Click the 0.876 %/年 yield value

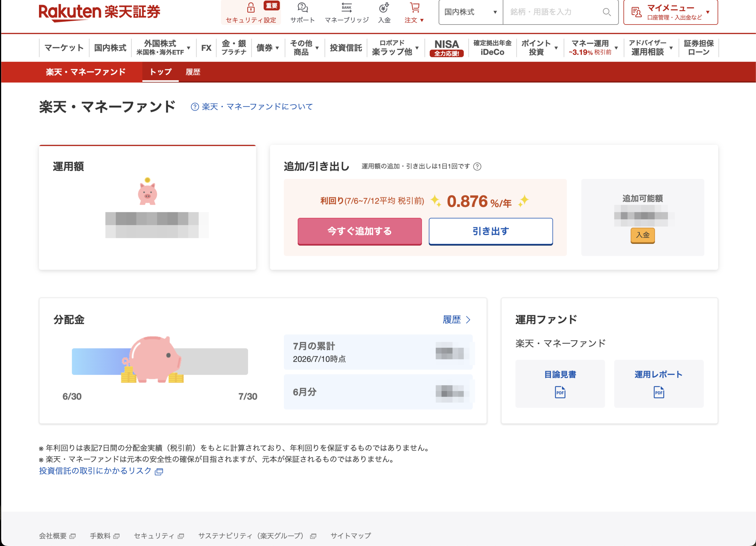(x=479, y=202)
